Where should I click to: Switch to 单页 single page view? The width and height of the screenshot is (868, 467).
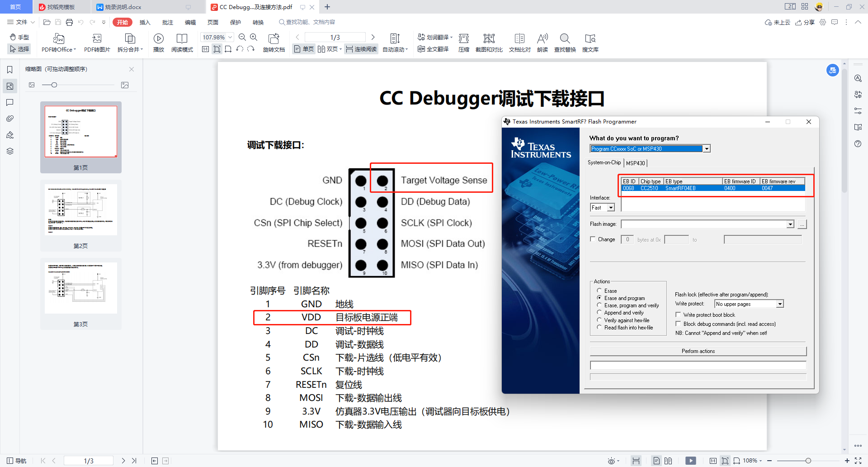304,49
